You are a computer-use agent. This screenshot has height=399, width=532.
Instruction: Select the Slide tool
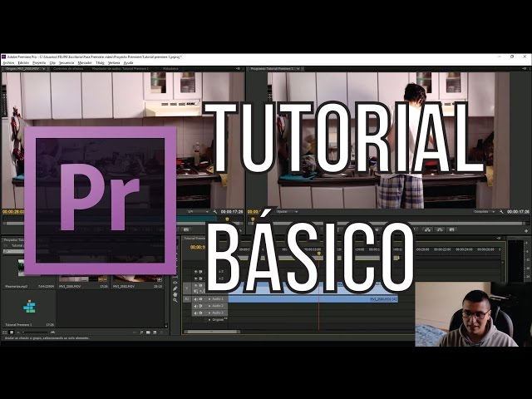175,283
